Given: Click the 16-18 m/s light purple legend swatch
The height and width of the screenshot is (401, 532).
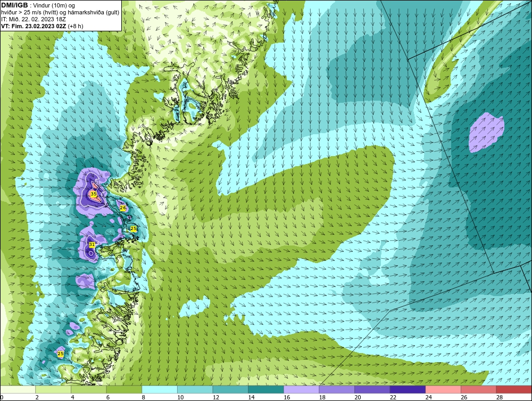Looking at the screenshot, I should 301,389.
